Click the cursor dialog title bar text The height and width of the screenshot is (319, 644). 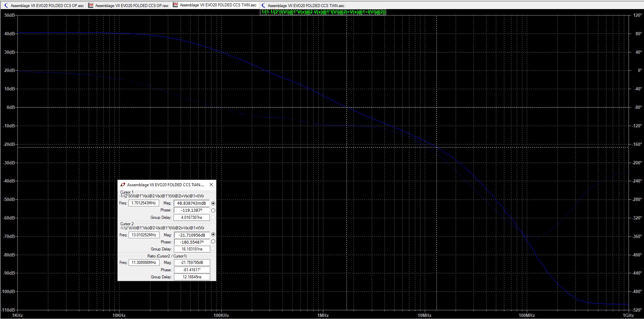(166, 185)
